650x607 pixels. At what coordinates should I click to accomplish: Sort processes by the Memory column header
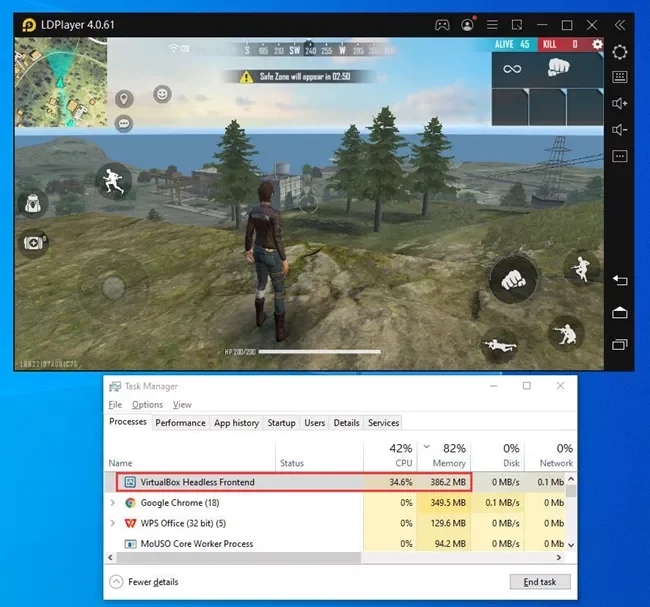(444, 455)
